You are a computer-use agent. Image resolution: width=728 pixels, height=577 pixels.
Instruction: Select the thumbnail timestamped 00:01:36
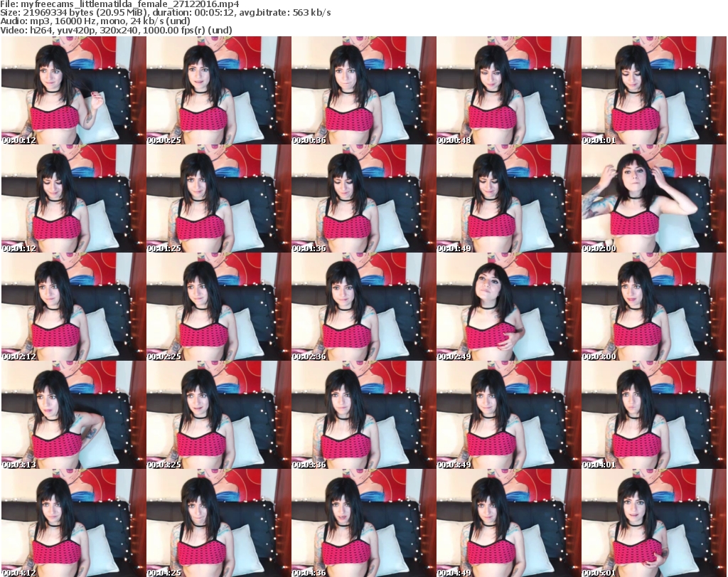click(363, 198)
